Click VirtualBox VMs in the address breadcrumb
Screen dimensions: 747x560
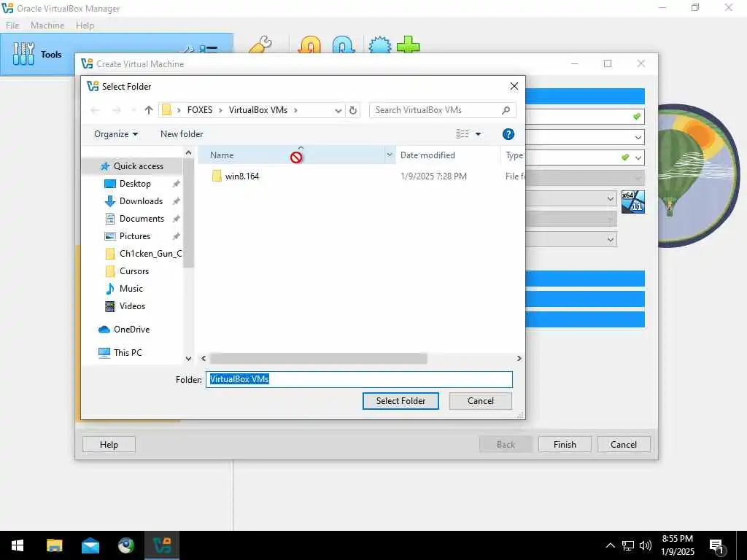[258, 110]
